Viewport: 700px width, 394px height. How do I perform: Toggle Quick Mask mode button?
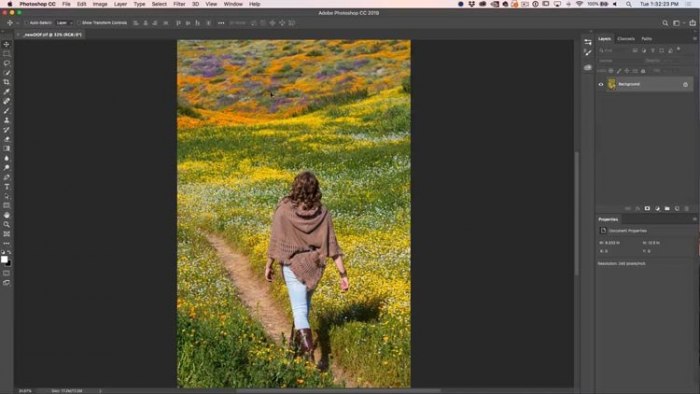6,273
